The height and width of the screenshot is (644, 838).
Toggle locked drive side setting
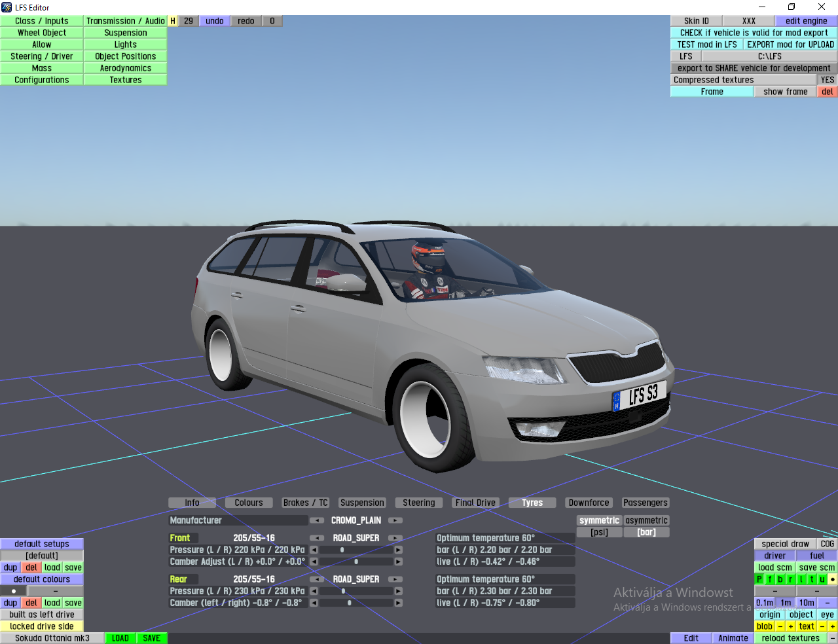[x=42, y=626]
